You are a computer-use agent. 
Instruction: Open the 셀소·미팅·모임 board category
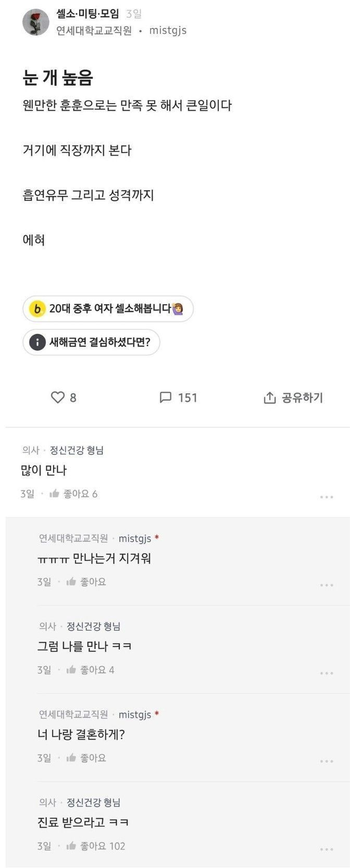pos(87,14)
